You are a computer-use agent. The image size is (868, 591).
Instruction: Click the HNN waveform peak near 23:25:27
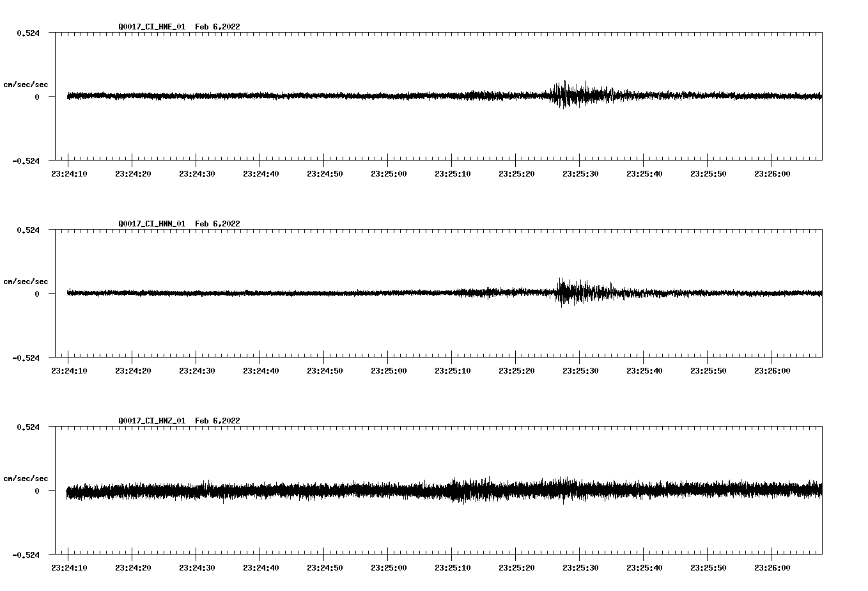(x=562, y=292)
